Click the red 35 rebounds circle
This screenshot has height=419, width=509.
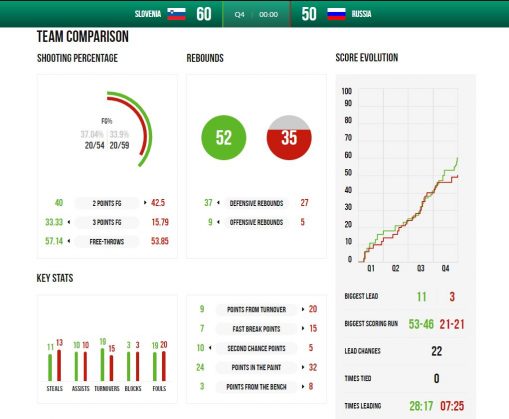(289, 137)
